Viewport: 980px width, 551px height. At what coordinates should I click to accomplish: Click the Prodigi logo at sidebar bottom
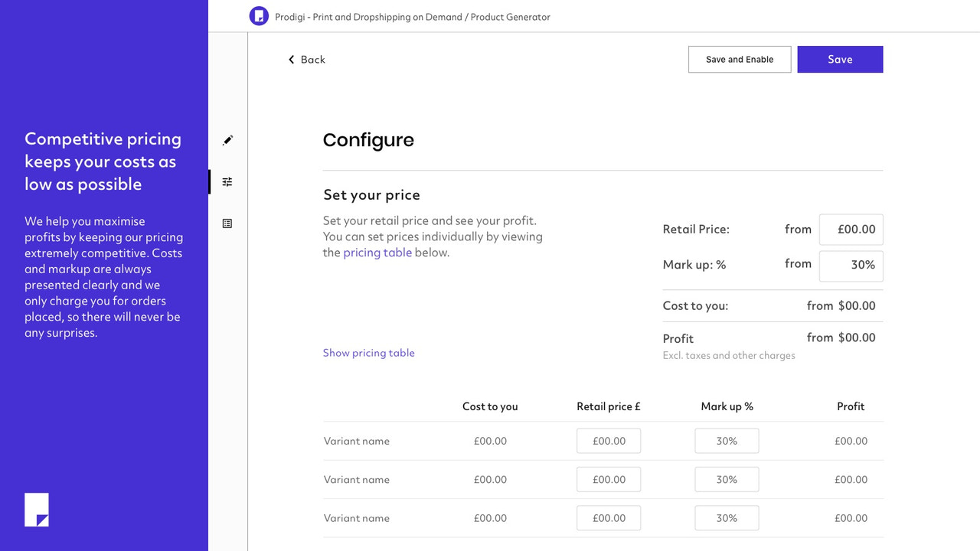(x=37, y=509)
